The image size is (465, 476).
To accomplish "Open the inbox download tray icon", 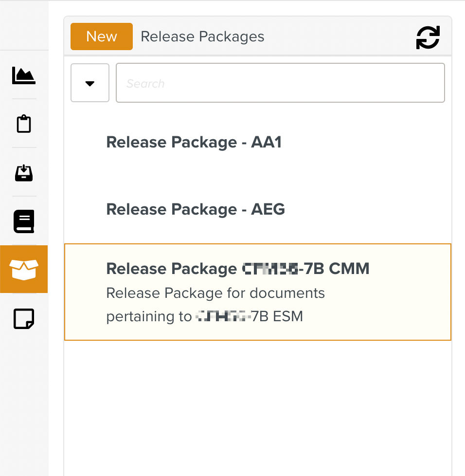I will 24,173.
